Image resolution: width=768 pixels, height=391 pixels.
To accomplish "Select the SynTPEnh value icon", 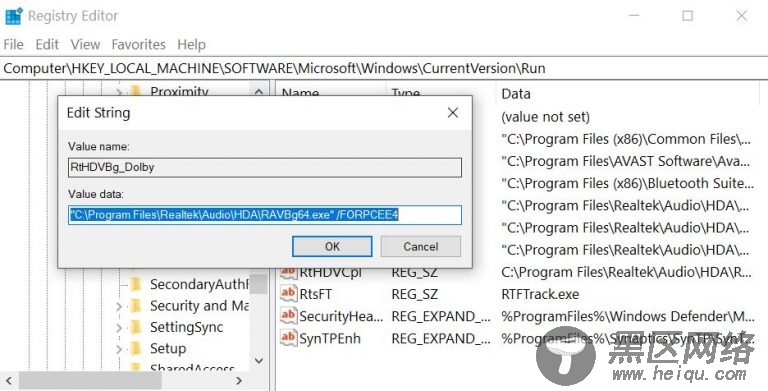I will (288, 338).
